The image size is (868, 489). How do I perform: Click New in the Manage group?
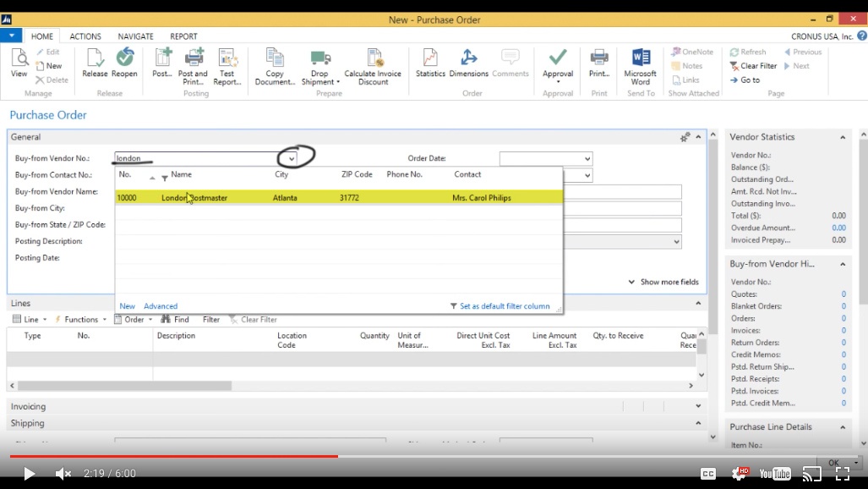click(x=49, y=65)
